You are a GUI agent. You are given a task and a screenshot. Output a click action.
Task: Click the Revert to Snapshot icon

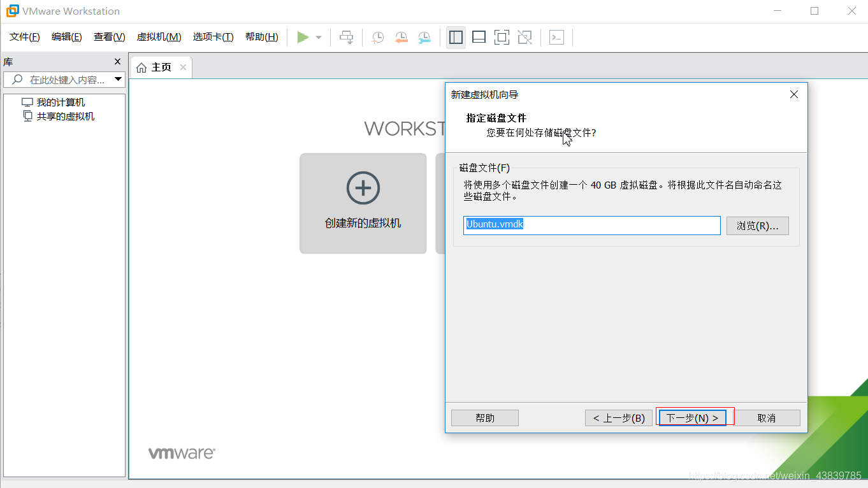pyautogui.click(x=401, y=38)
